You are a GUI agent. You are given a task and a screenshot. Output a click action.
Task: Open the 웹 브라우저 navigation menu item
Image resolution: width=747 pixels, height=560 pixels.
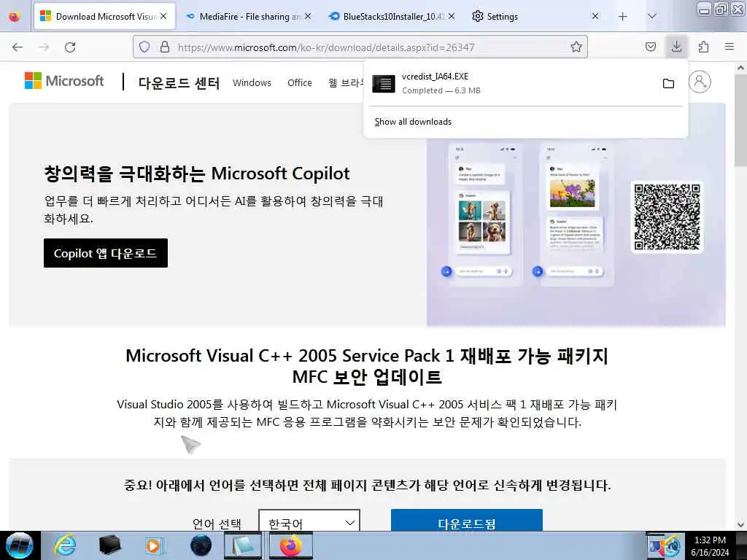point(347,83)
